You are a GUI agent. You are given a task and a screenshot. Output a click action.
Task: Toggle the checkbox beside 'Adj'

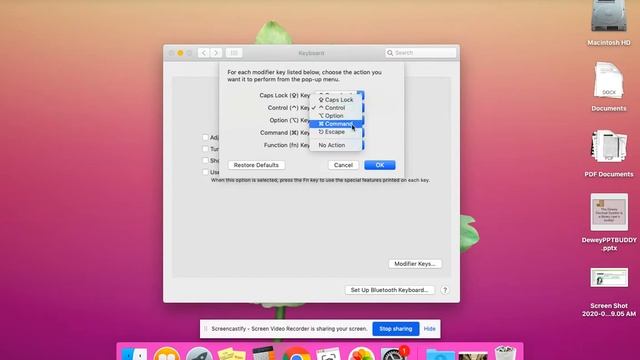(206, 138)
